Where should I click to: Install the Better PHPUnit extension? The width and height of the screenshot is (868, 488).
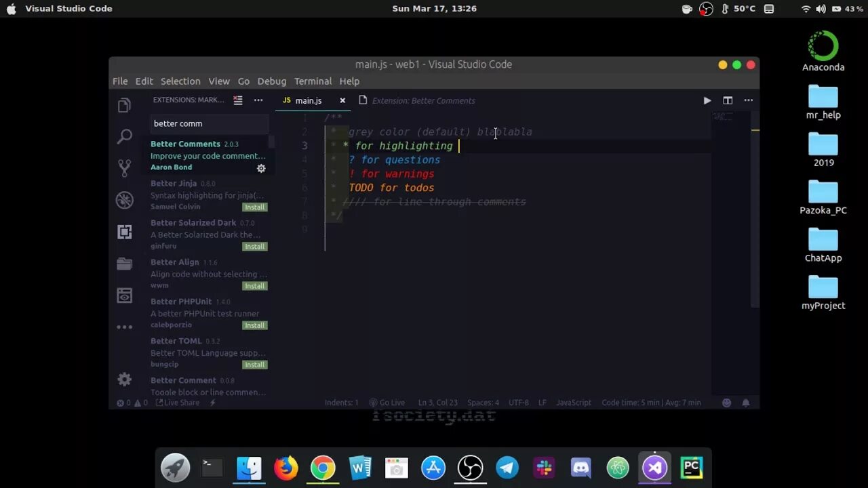coord(255,325)
